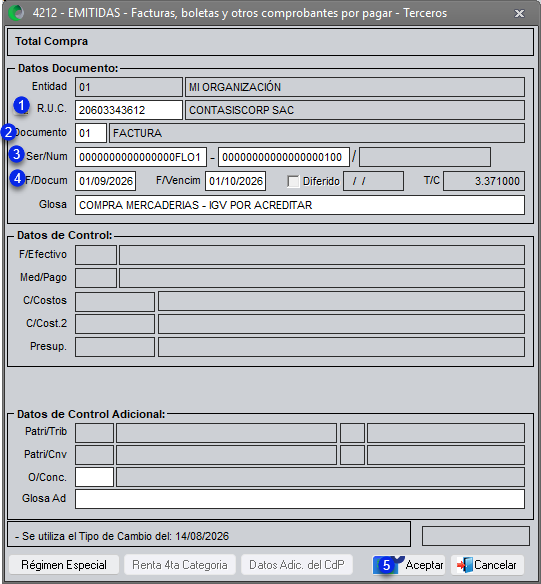Close the 4212 EMITIDAS dialog window
The width and height of the screenshot is (541, 584).
click(x=519, y=14)
